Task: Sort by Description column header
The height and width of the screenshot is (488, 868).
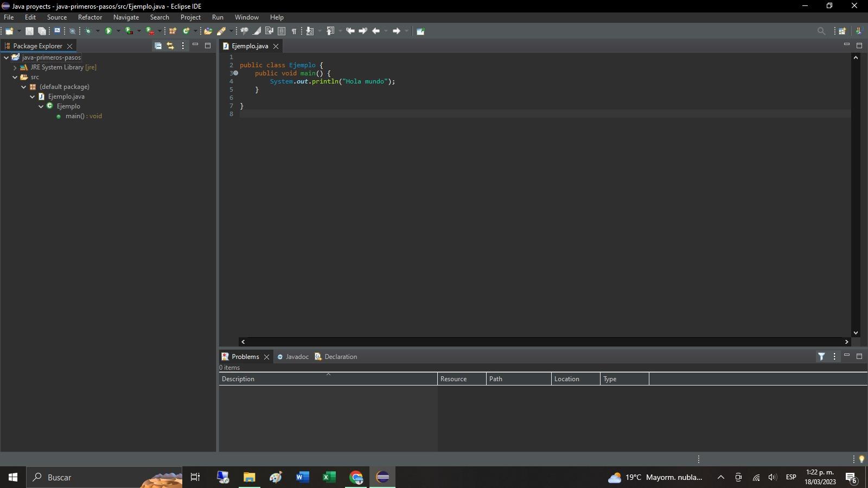Action: click(x=328, y=379)
